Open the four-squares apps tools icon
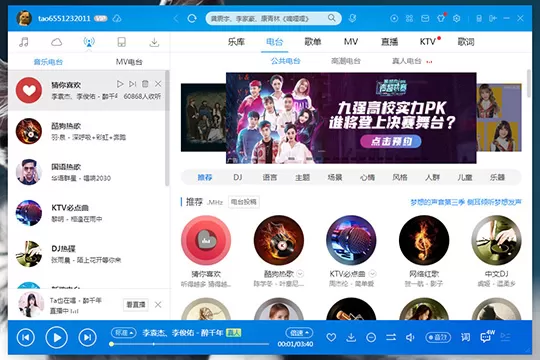Viewport: 540px width, 360px height. coord(409,18)
